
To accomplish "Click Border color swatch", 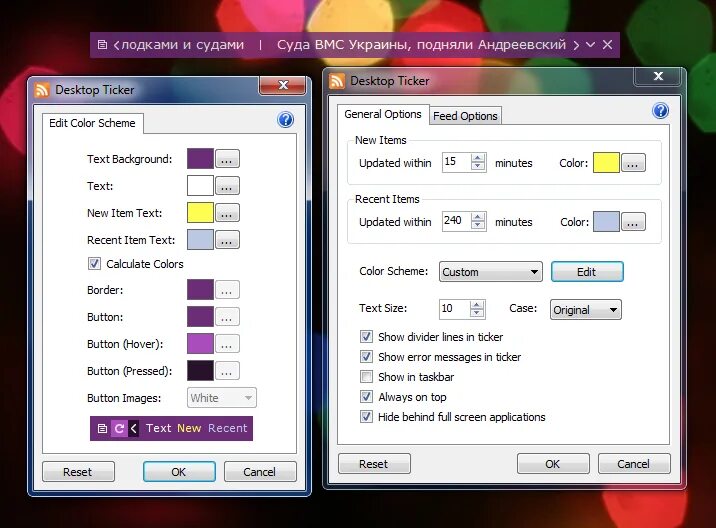I will pyautogui.click(x=200, y=290).
